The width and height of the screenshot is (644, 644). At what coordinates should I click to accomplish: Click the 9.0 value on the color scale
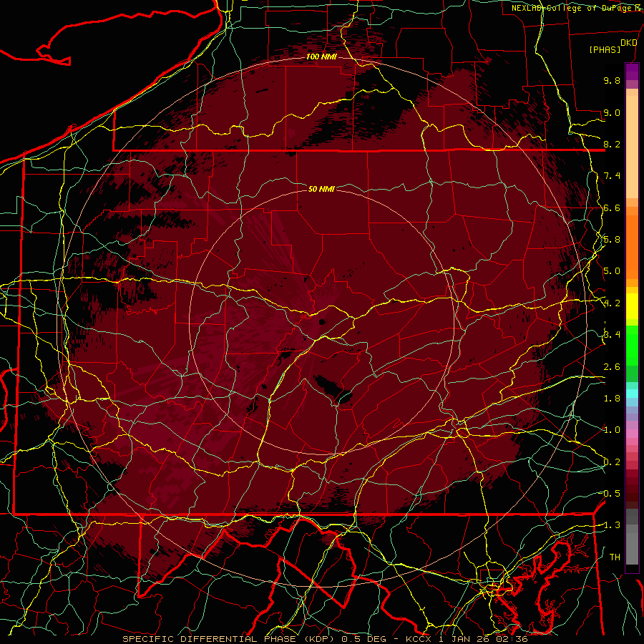pos(612,112)
